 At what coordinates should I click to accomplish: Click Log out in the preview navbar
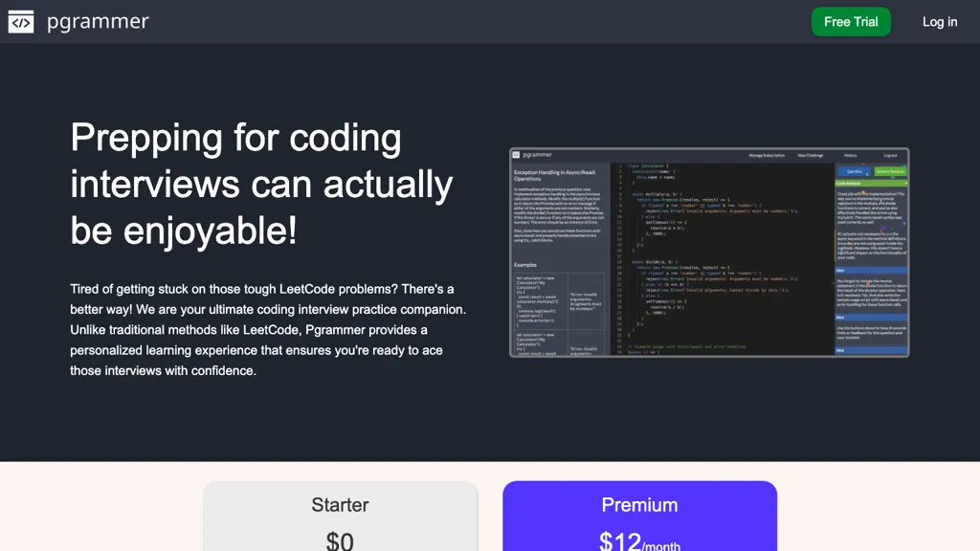click(x=890, y=154)
